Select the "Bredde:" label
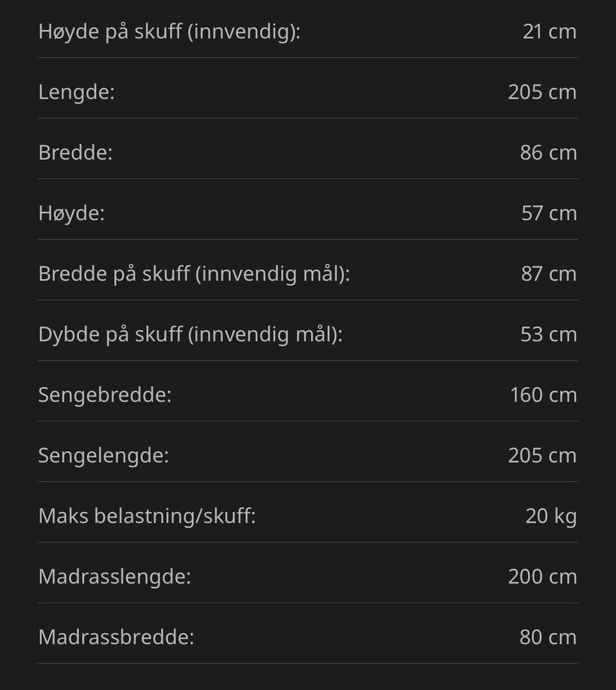 pyautogui.click(x=76, y=153)
